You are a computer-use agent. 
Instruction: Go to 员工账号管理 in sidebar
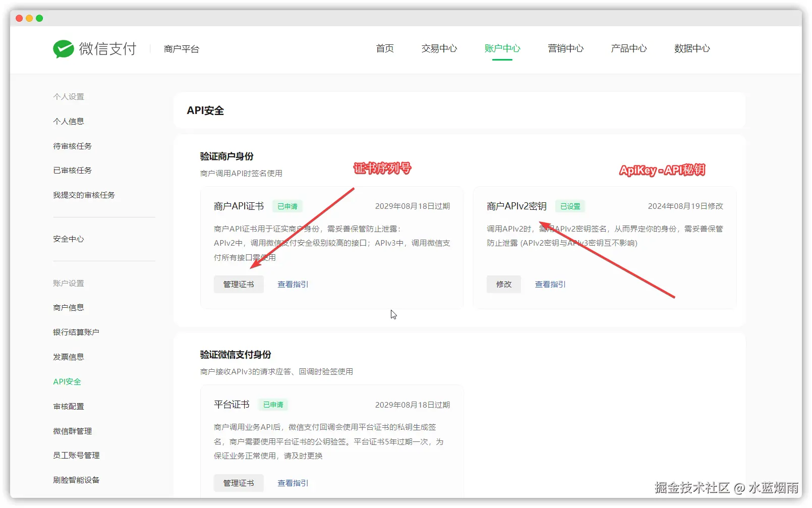pyautogui.click(x=76, y=456)
